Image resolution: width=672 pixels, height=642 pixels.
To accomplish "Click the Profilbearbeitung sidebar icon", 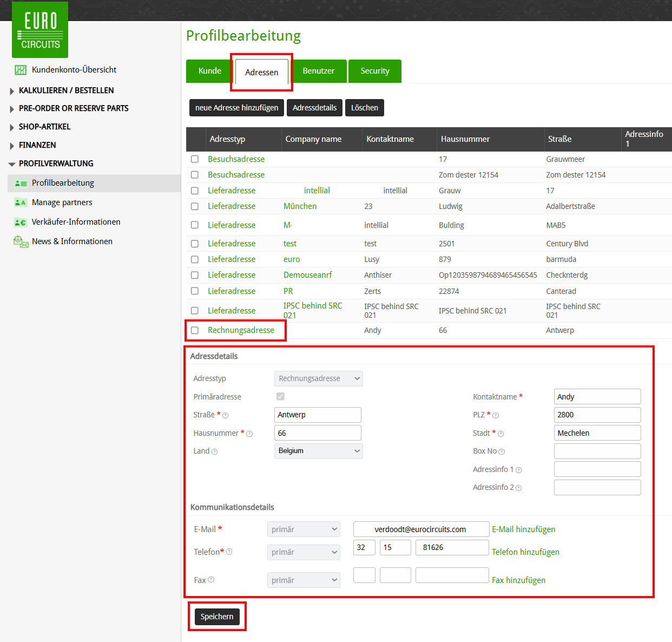I will click(21, 184).
